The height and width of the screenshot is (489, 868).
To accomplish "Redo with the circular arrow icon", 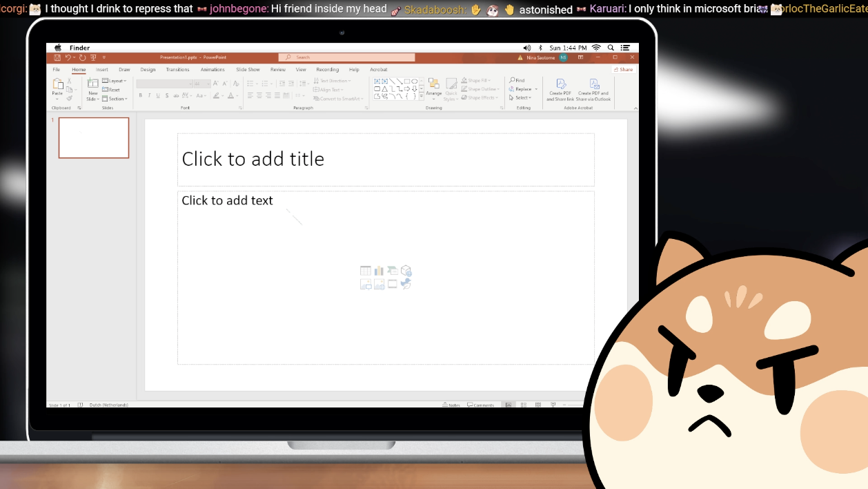I will pos(83,57).
